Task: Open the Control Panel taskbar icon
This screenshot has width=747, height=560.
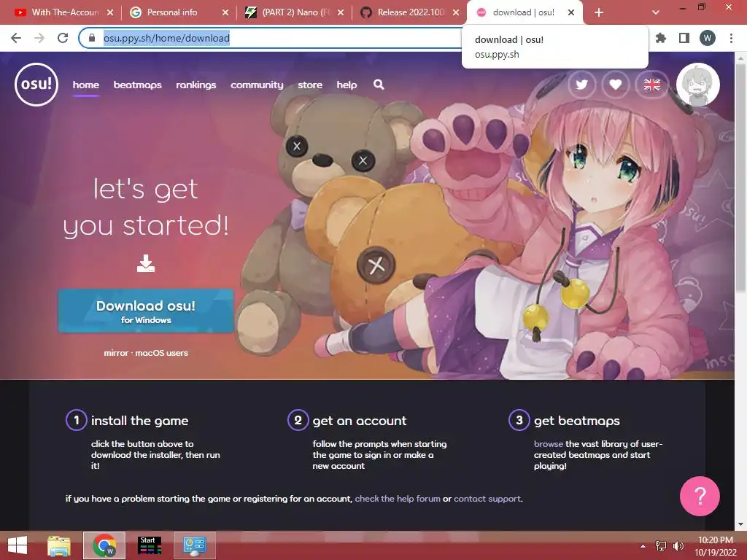Action: pos(194,545)
